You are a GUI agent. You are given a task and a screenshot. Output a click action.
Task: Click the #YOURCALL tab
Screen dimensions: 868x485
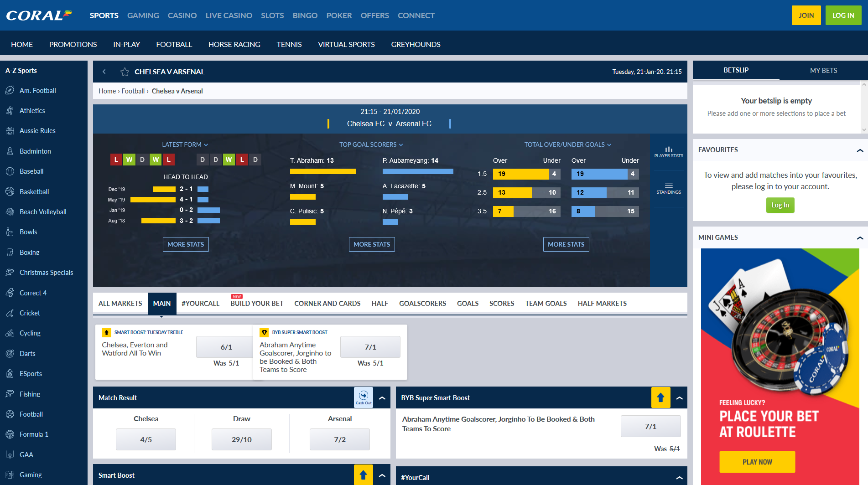(200, 303)
